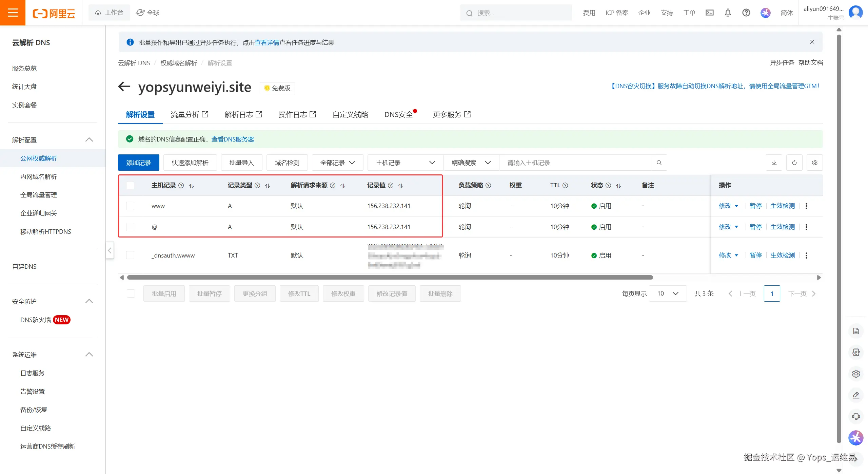Switch to the DNS安全 tab
The image size is (868, 474).
pyautogui.click(x=399, y=114)
